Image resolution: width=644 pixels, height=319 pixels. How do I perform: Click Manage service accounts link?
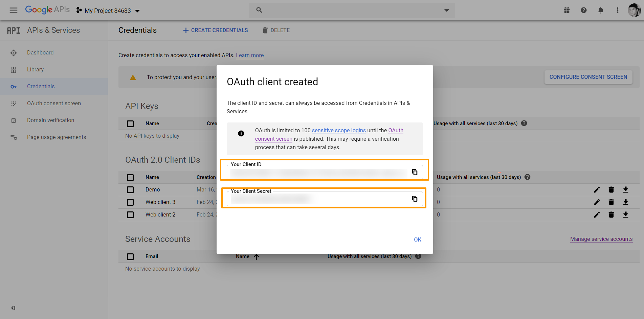tap(601, 239)
